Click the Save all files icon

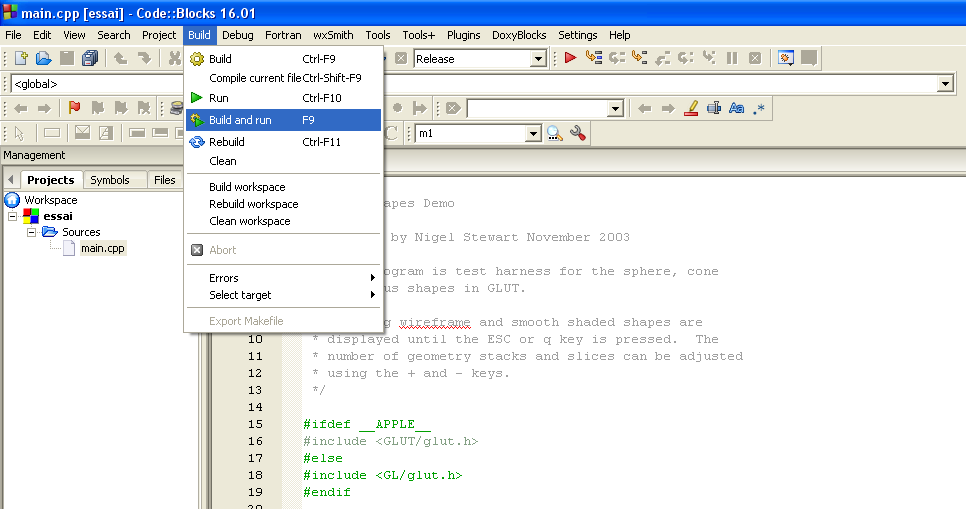click(90, 59)
